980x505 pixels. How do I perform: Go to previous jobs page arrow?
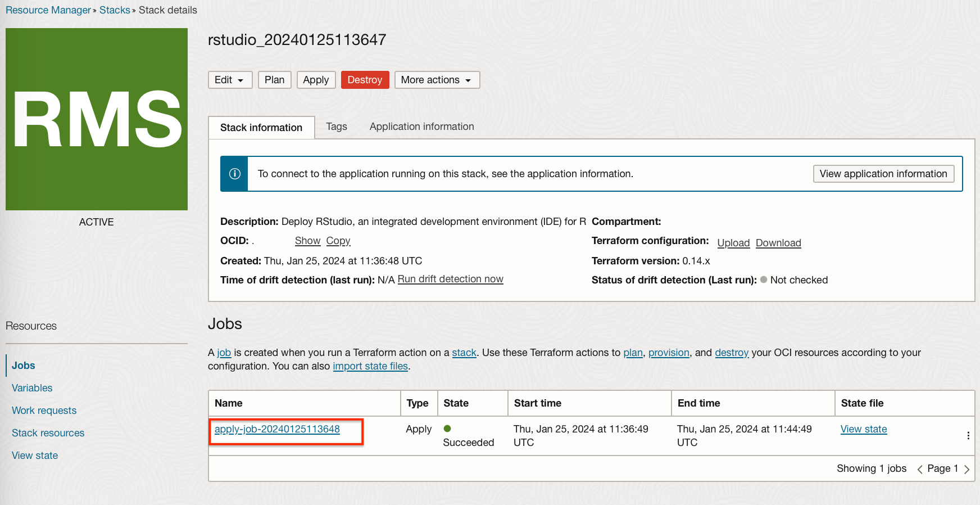(x=920, y=469)
